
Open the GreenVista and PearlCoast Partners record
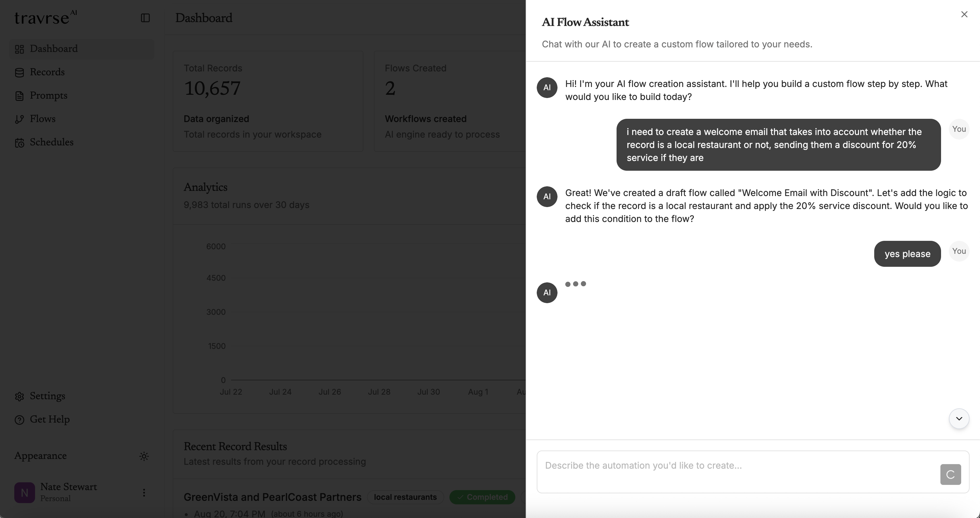click(272, 497)
